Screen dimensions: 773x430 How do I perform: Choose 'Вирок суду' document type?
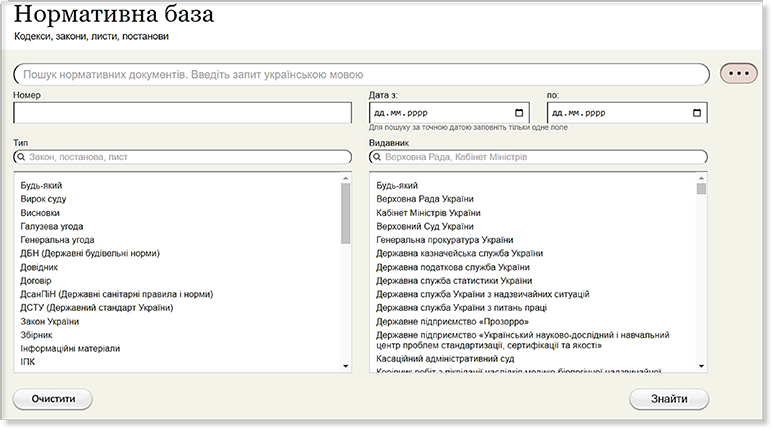point(44,199)
